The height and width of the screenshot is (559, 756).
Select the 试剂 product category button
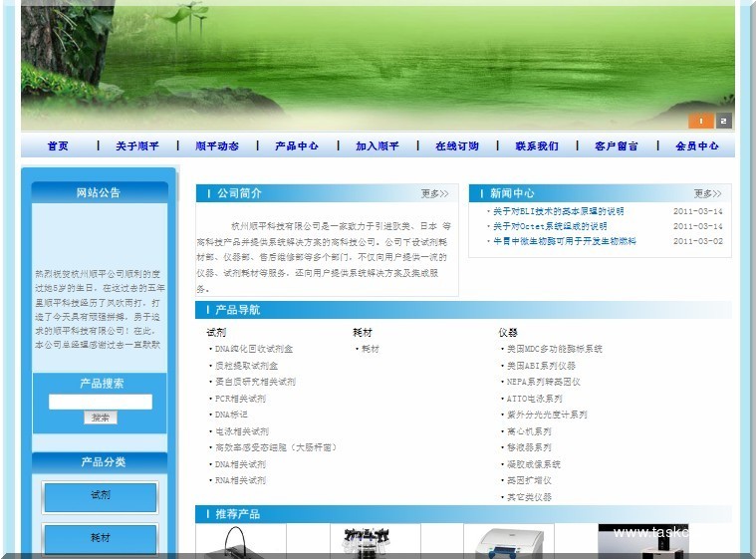(x=101, y=496)
